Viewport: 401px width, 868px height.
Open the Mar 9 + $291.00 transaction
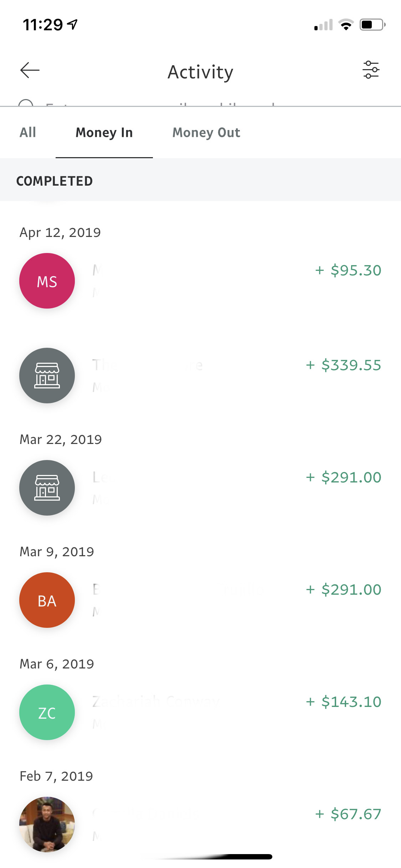click(344, 590)
